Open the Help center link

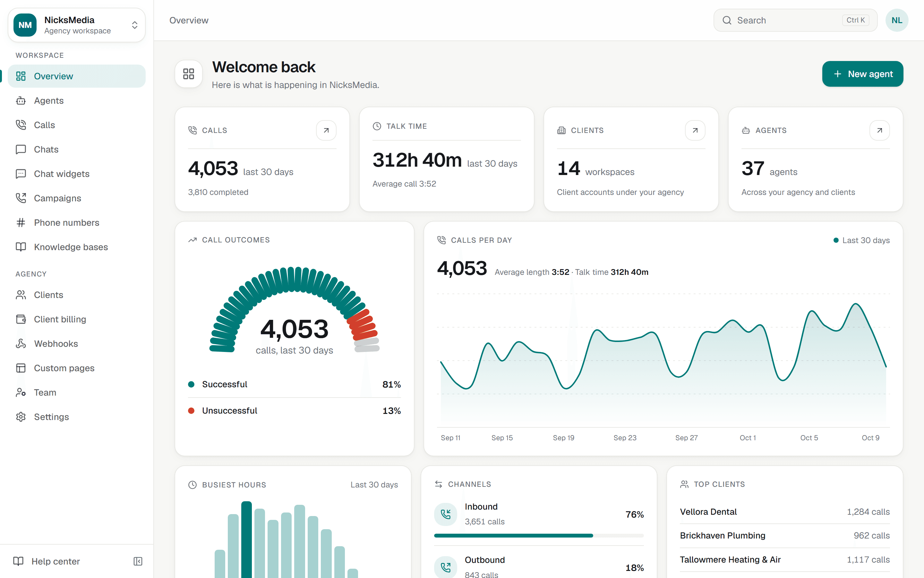[47, 561]
